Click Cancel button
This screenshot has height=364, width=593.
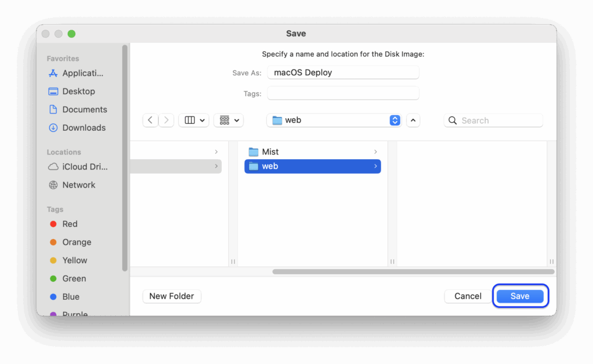[468, 296]
